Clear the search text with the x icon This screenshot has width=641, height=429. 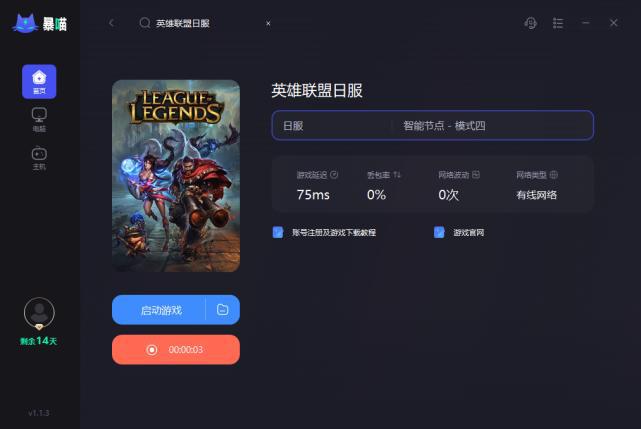[x=268, y=23]
